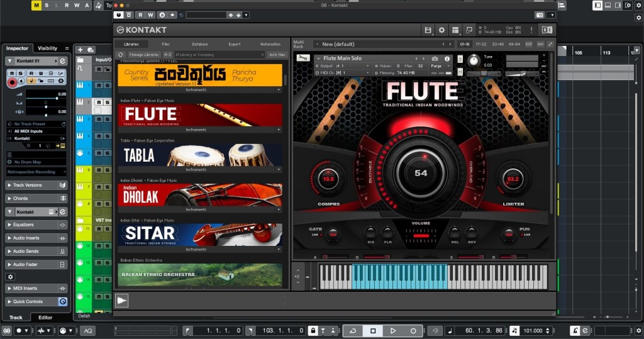Click the Compressor knob showing 10.0
644x339 pixels.
pos(328,179)
